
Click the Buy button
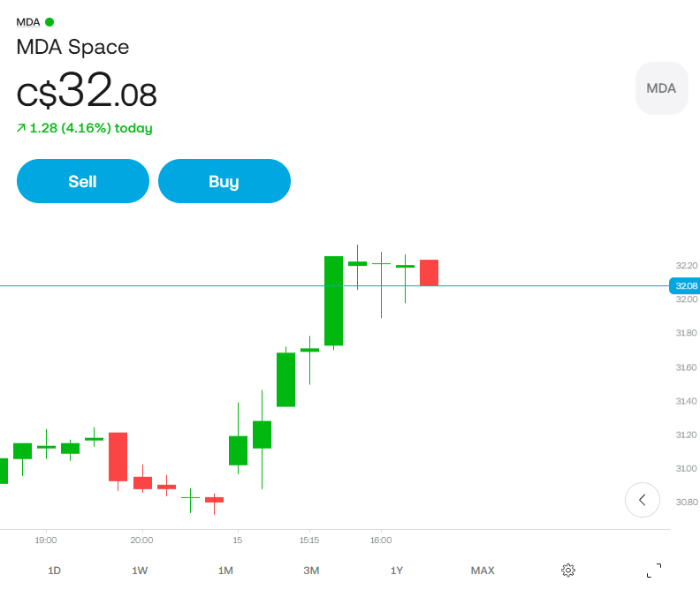(224, 181)
